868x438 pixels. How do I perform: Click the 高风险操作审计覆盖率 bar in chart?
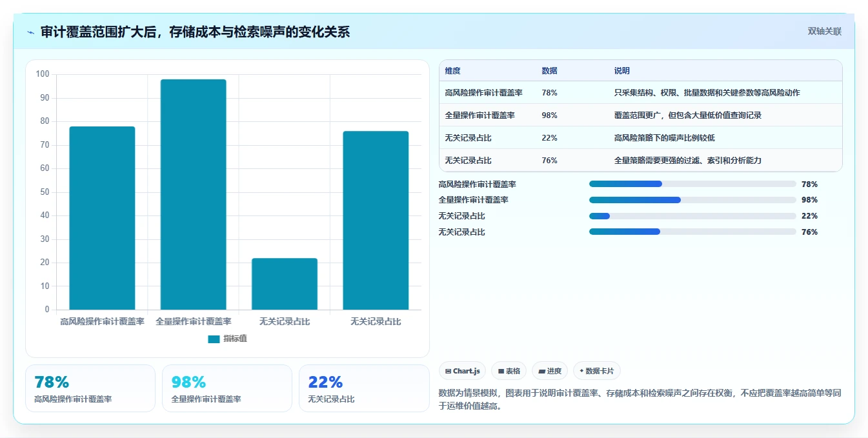[x=102, y=218]
